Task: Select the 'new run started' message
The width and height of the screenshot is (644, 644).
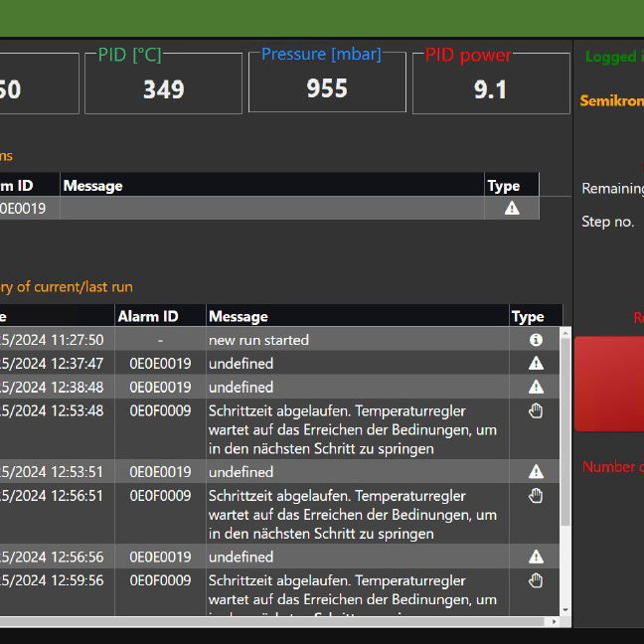Action: tap(258, 340)
